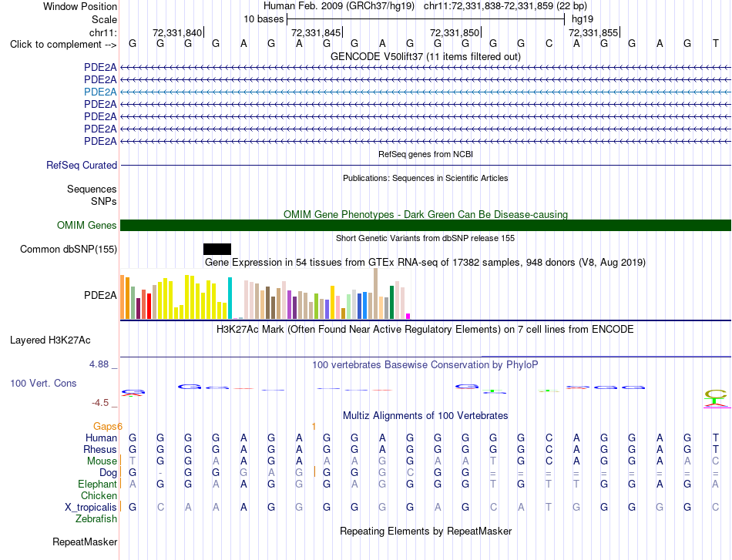
Task: Click the black Common dbSNP(155) variant block
Action: coord(217,250)
